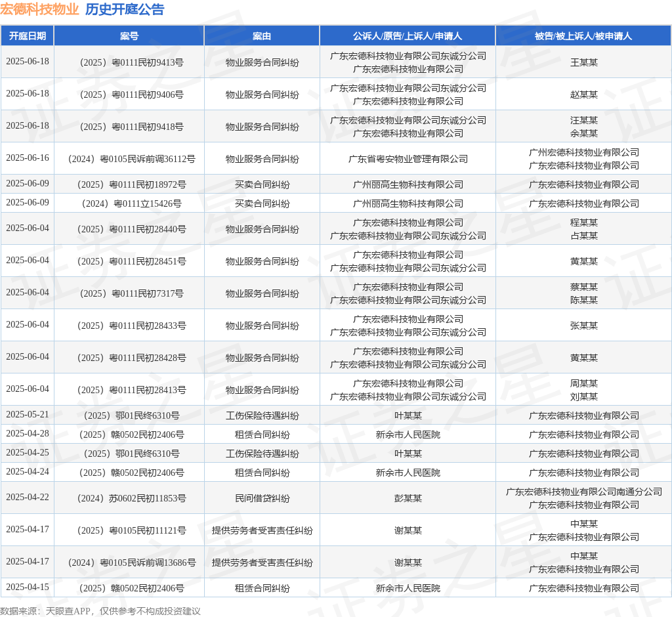Click the date 2025-04-28

(x=28, y=433)
